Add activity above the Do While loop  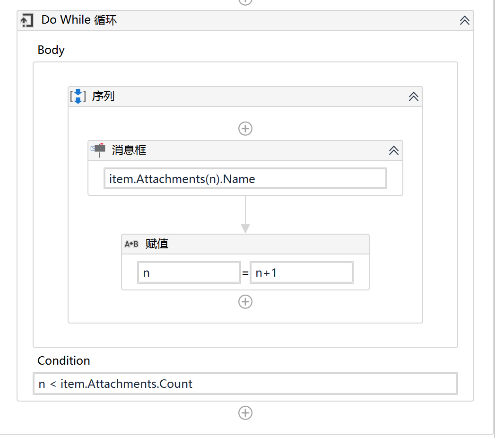pyautogui.click(x=245, y=2)
